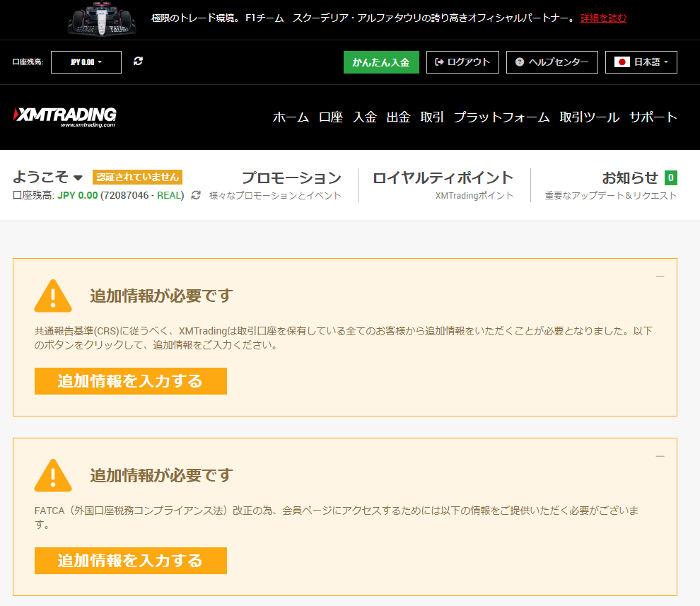Click the 重要なアップデート＆リクエスト subtitle
The image size is (700, 606).
[x=611, y=196]
